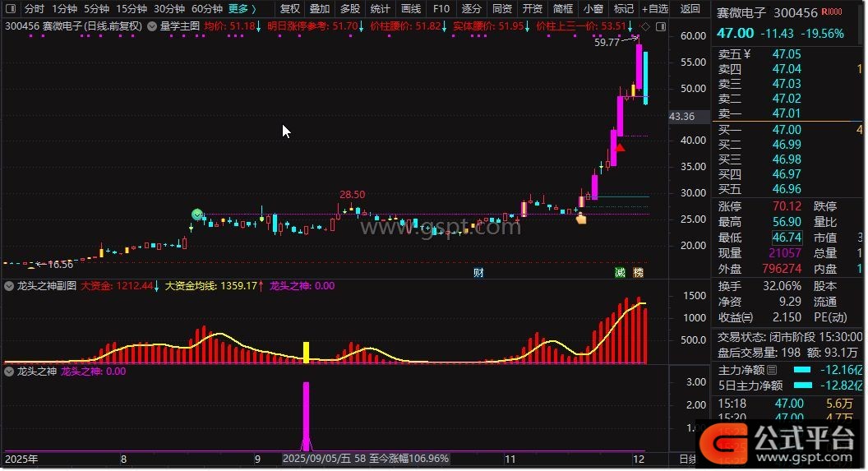Click the red triangle signal on candlestick
This screenshot has width=868, height=471.
pyautogui.click(x=621, y=148)
